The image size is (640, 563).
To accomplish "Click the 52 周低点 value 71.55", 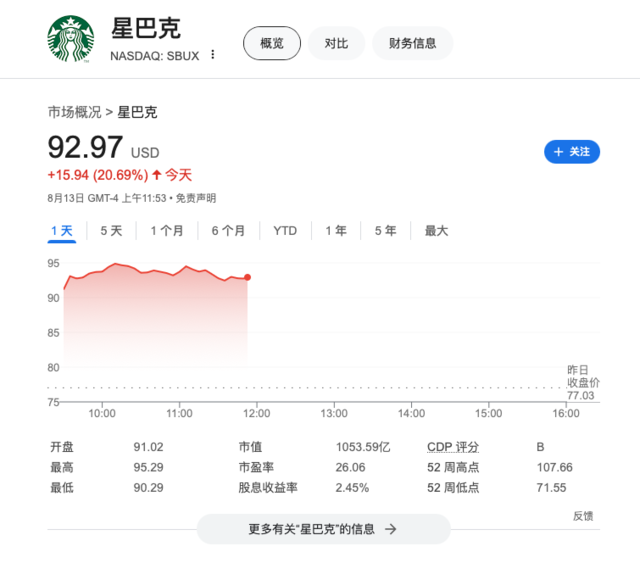I will (x=551, y=487).
